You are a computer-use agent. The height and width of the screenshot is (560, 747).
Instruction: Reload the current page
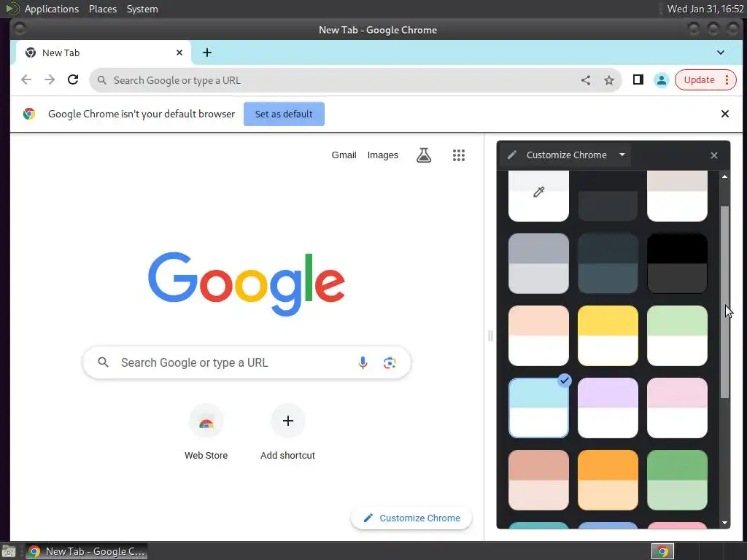click(x=73, y=80)
